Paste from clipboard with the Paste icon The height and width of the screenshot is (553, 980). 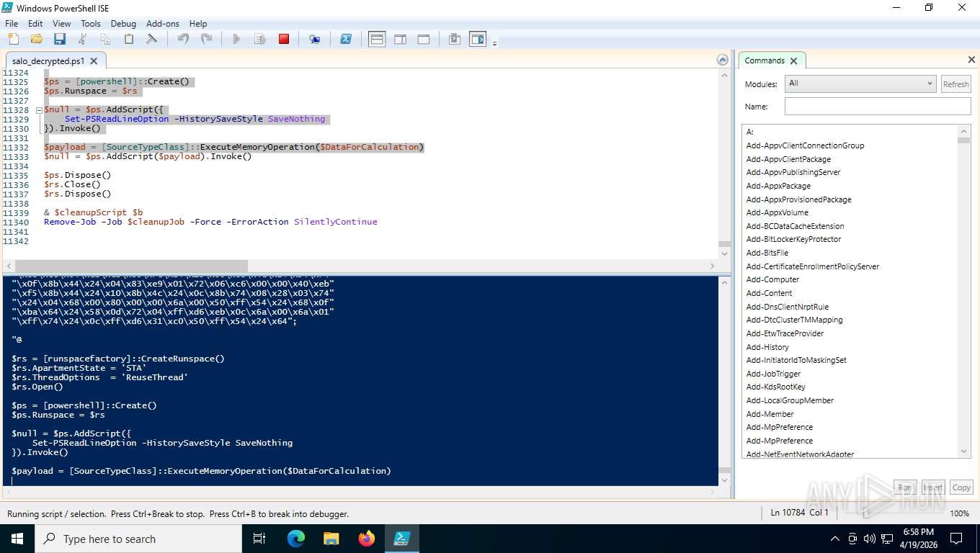click(x=128, y=39)
